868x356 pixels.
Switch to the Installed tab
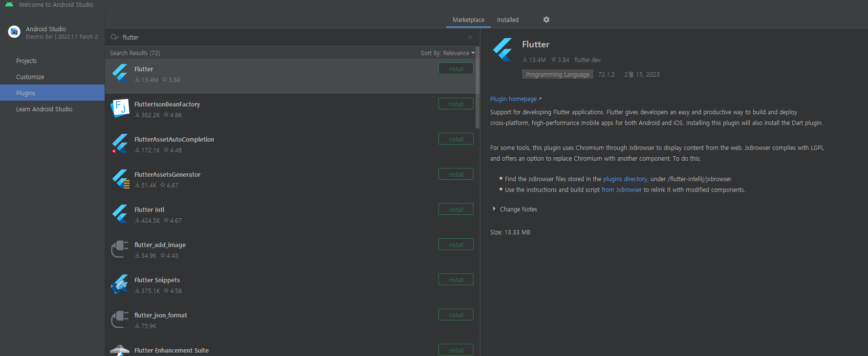pos(508,20)
